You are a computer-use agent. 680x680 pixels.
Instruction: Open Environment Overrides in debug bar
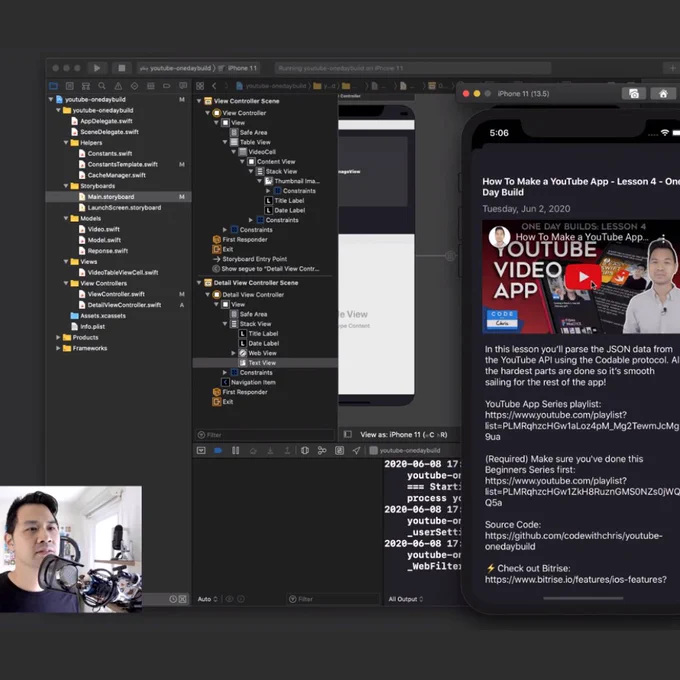click(339, 451)
